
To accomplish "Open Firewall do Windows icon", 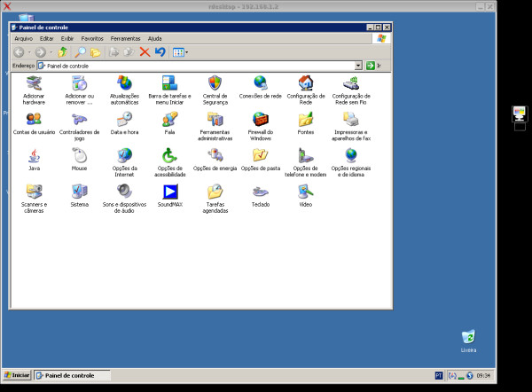I will point(260,126).
